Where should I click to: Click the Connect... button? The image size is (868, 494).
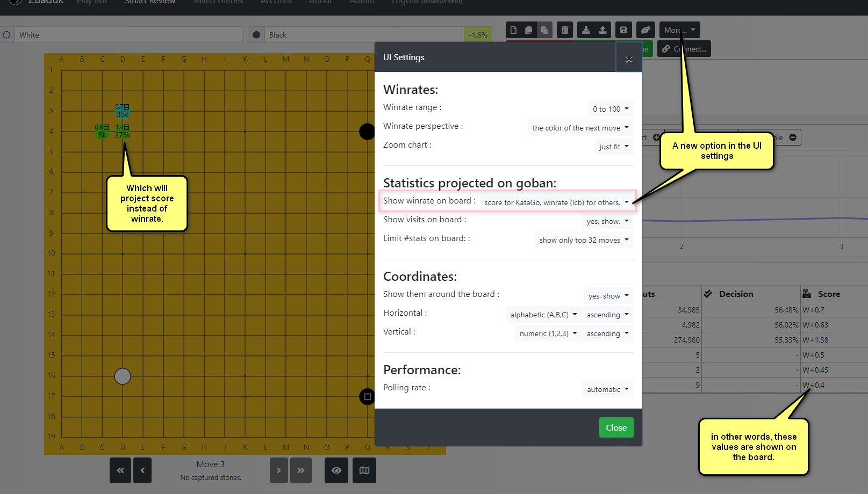684,49
